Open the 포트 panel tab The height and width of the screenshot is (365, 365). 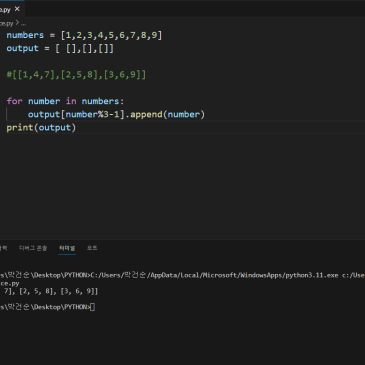(92, 248)
